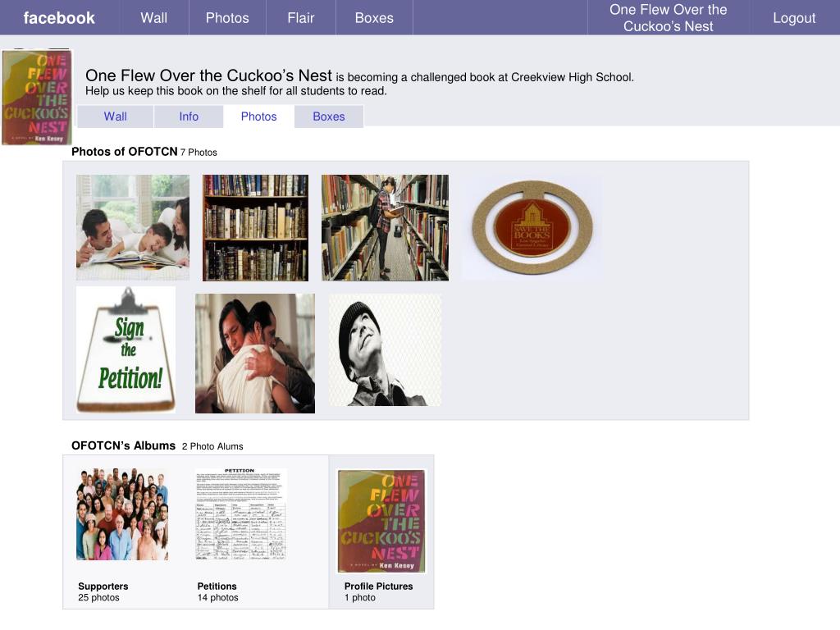This screenshot has height=630, width=840.
Task: Select the Photos tab under the page title
Action: (x=258, y=116)
